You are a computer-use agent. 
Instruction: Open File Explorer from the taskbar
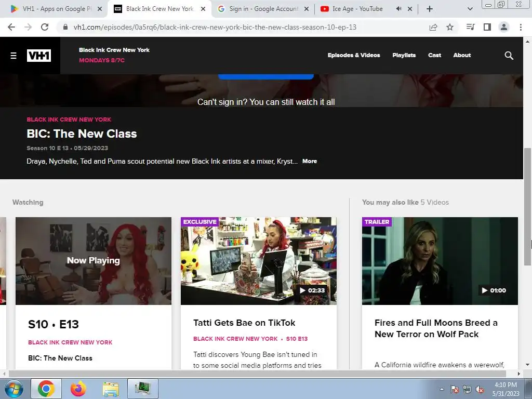pyautogui.click(x=111, y=389)
